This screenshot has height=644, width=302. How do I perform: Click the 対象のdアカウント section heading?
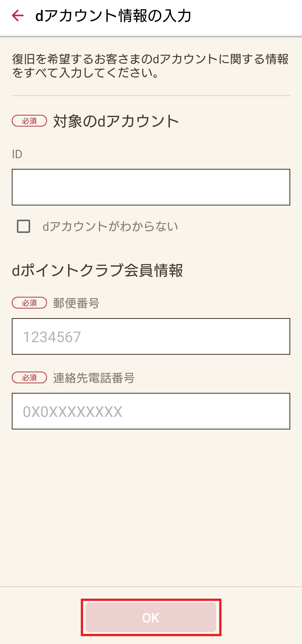click(x=116, y=121)
